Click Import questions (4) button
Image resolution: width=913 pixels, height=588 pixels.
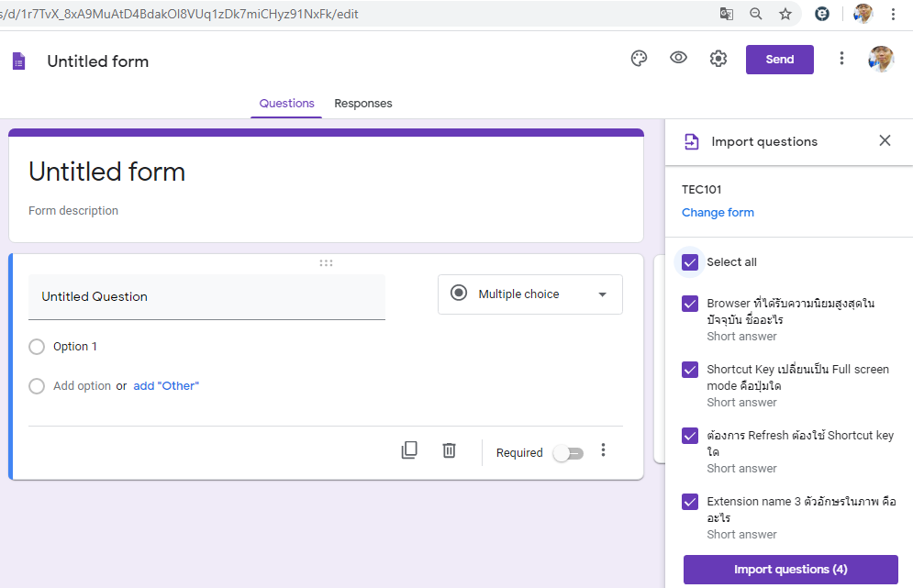pos(790,570)
